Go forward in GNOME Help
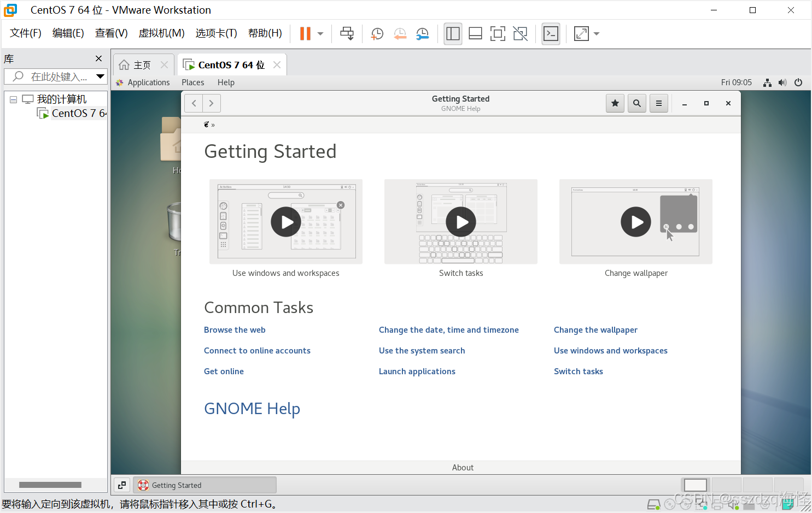812x513 pixels. (x=212, y=103)
